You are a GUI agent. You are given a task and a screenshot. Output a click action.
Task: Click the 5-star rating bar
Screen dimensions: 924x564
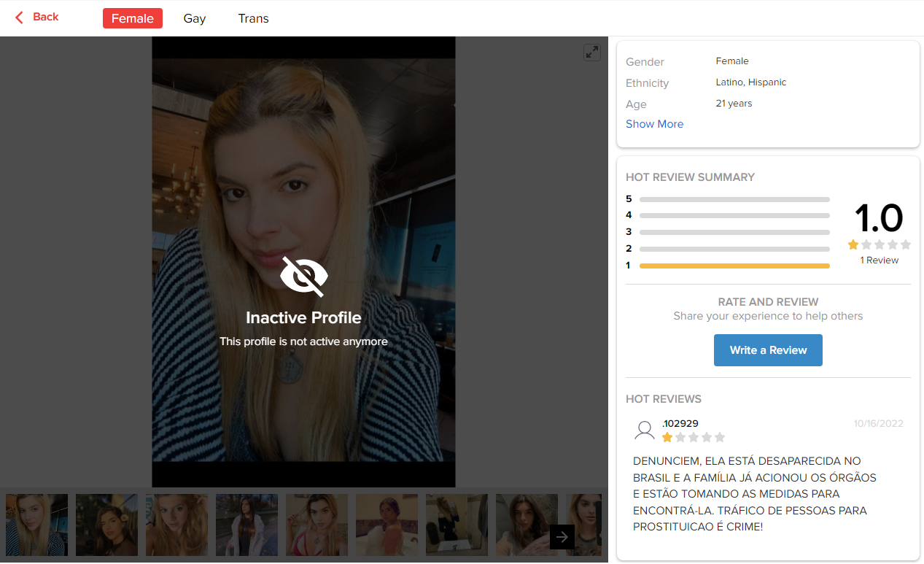point(734,199)
